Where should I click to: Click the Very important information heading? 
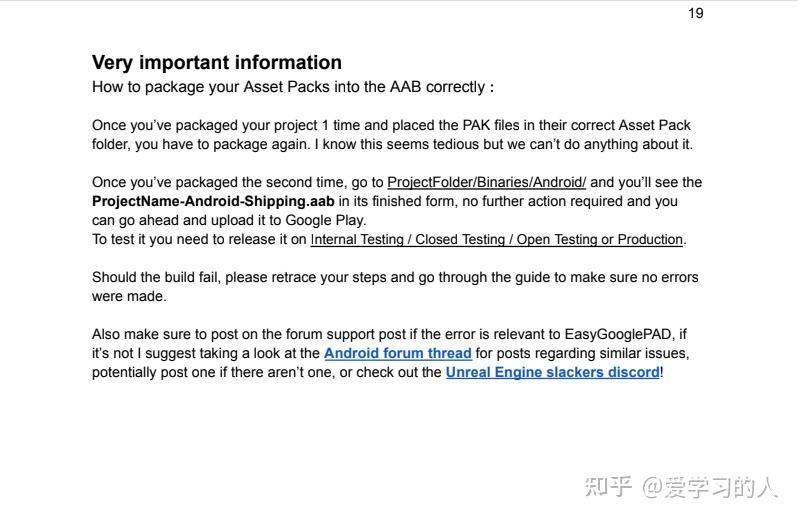click(x=217, y=63)
